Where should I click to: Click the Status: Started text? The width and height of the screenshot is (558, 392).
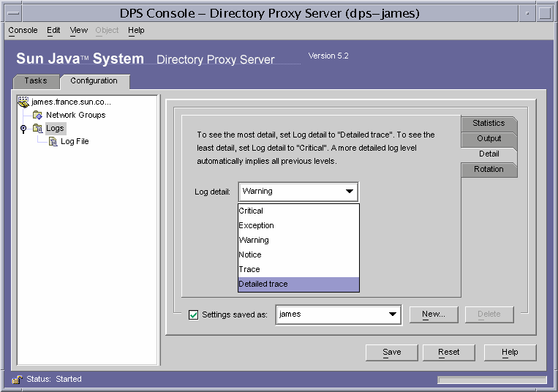[x=54, y=379]
